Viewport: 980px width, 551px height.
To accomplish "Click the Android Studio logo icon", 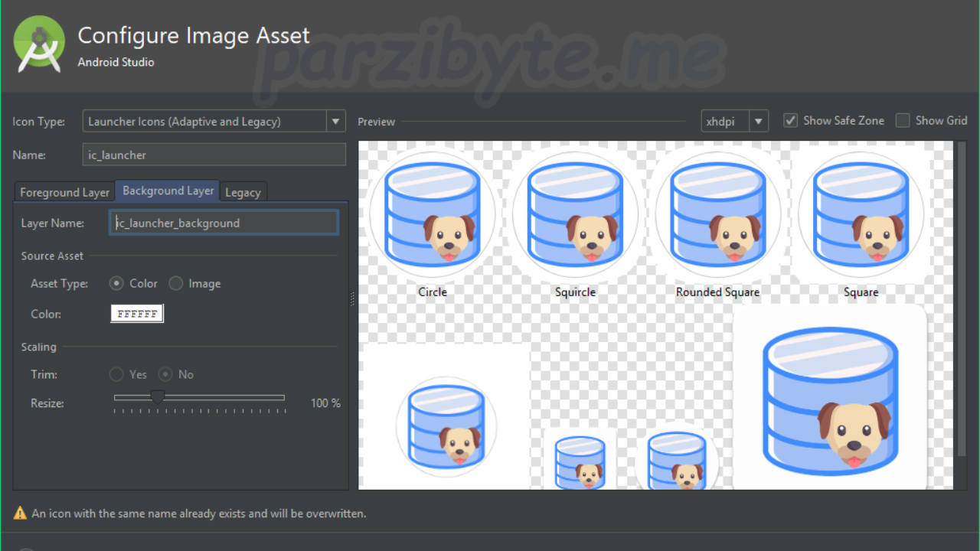I will pos(39,44).
